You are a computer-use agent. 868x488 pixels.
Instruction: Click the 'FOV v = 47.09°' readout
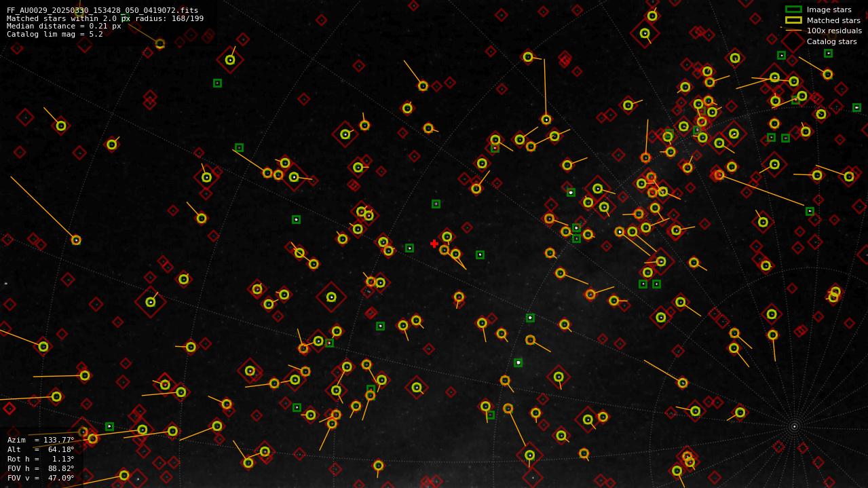tap(41, 478)
